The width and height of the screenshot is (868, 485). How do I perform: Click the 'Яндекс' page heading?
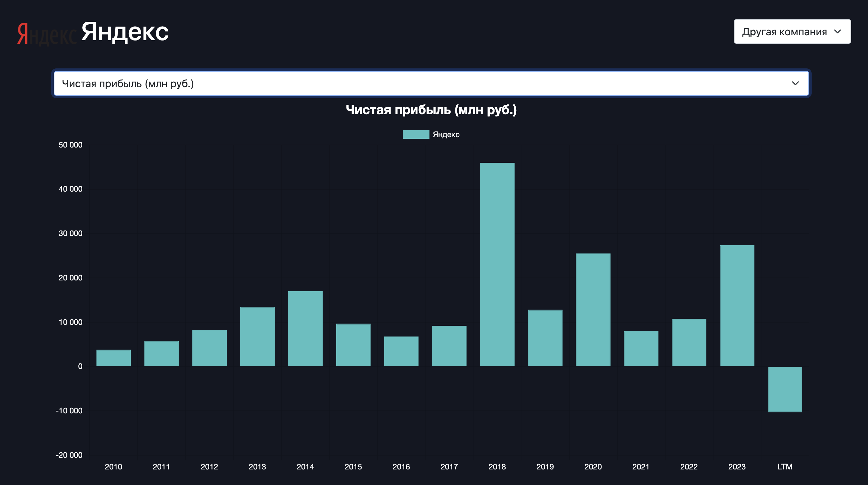point(125,32)
